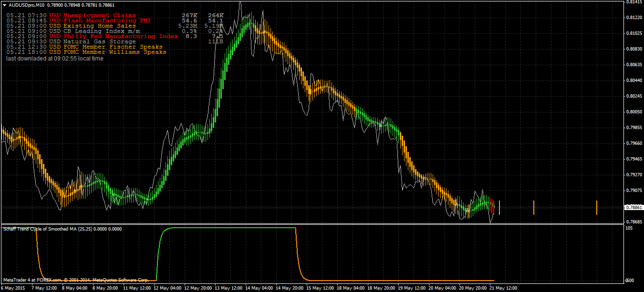This screenshot has height=292, width=644.
Task: Click the middle orange vertical event marker
Action: [534, 208]
